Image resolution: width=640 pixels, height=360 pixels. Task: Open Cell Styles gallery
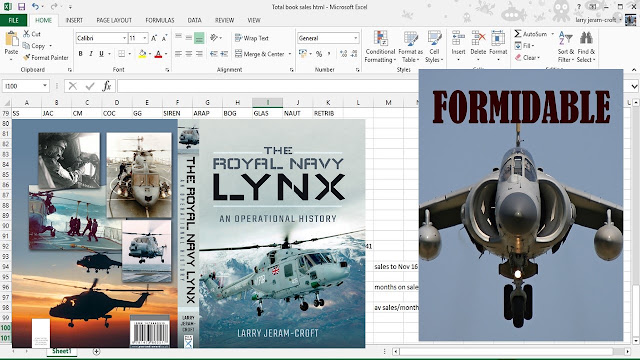pos(434,47)
